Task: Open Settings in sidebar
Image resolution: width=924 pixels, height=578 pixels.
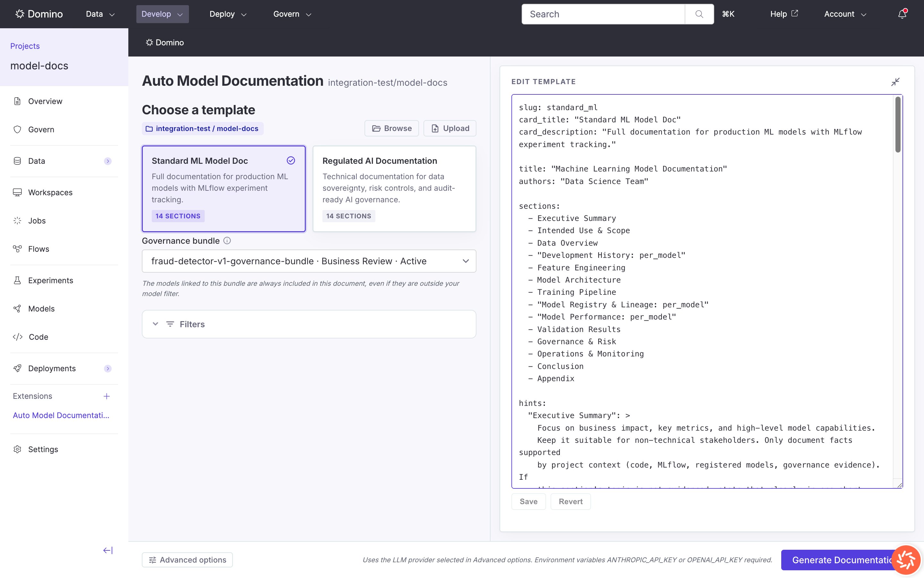Action: point(43,449)
